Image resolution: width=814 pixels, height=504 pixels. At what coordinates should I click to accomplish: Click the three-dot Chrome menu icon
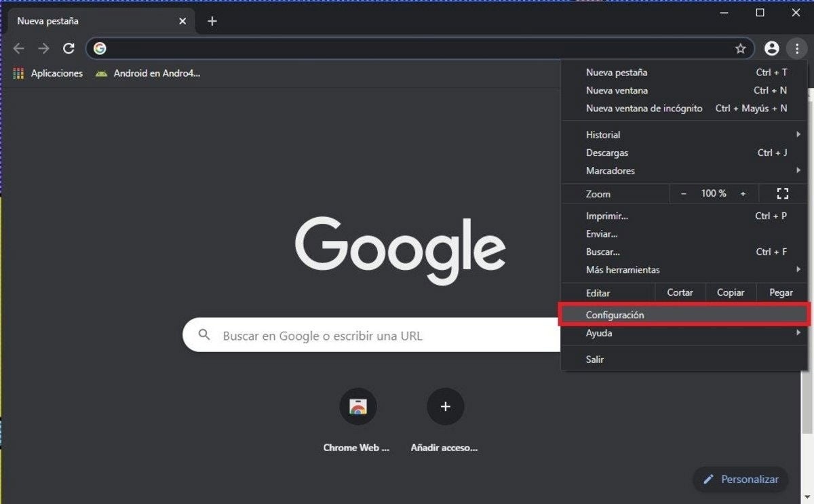click(x=796, y=48)
